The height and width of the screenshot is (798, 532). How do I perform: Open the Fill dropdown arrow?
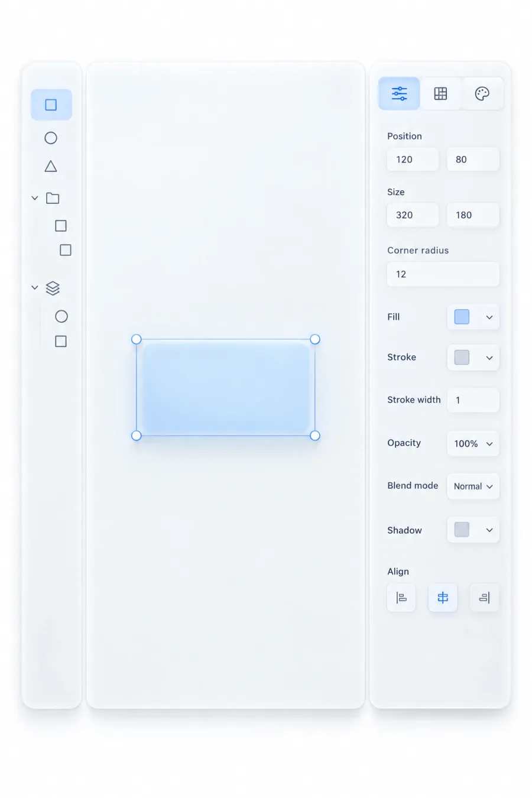click(x=489, y=317)
